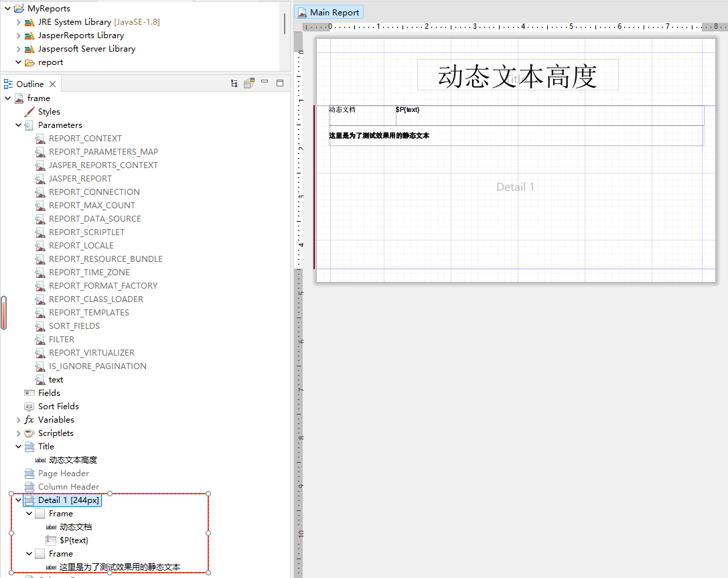Switch to the Main Report tab
Image resolution: width=728 pixels, height=578 pixels.
click(x=328, y=12)
